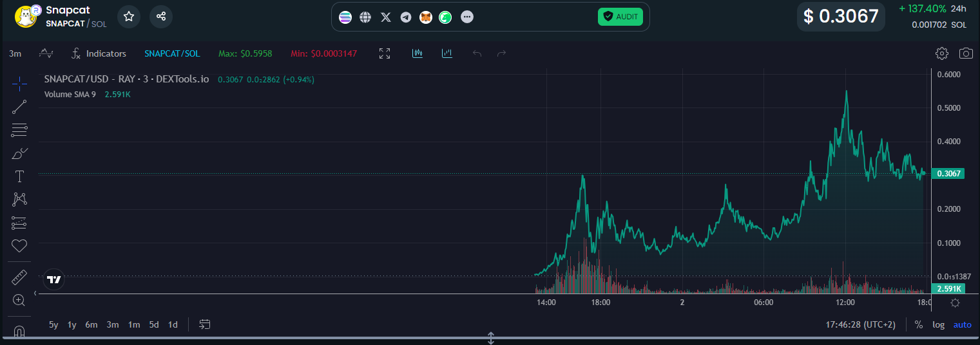Click the Min: $0.0003147 value

[323, 53]
